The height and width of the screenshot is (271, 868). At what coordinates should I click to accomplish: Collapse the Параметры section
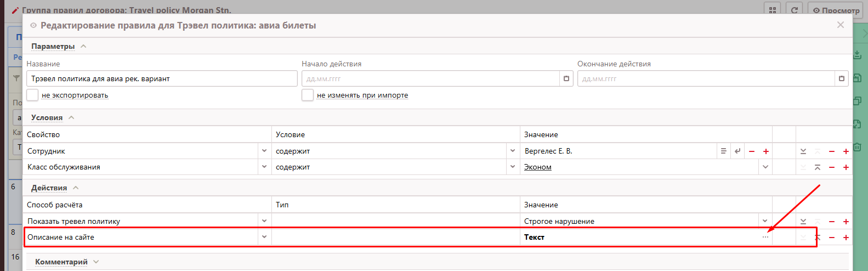(83, 47)
